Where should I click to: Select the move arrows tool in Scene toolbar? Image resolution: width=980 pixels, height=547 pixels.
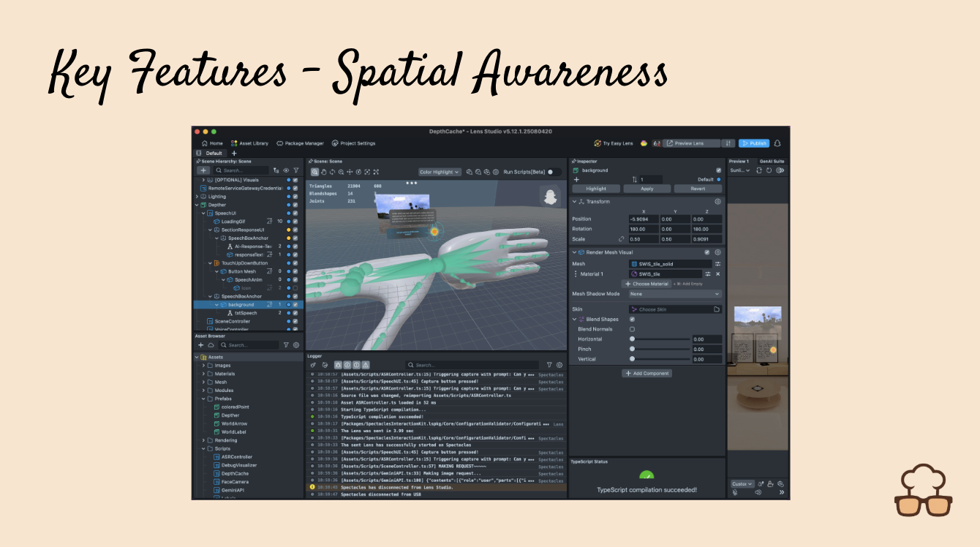click(350, 172)
